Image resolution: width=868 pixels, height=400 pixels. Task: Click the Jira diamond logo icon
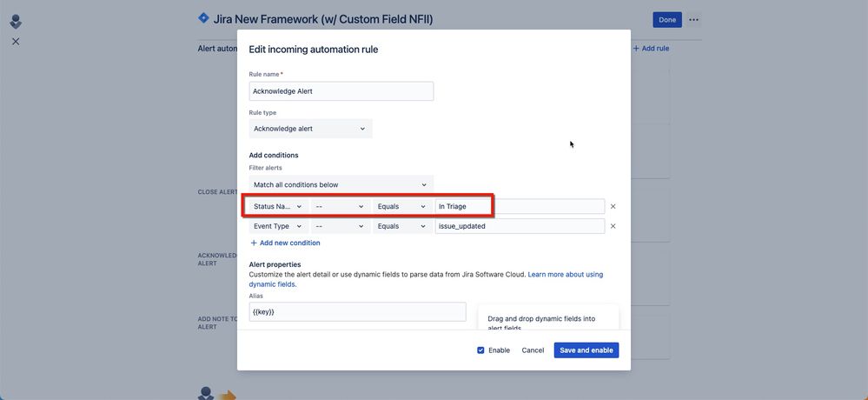tap(203, 18)
